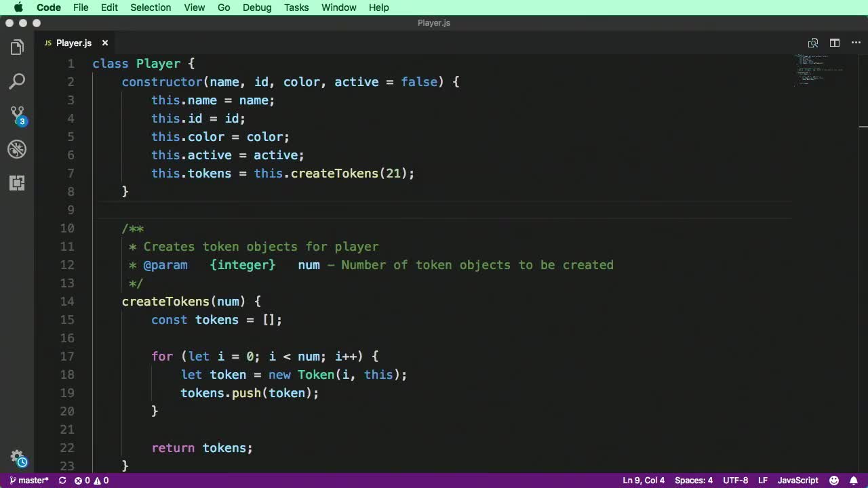Send feedback via the smiley icon
Viewport: 868px width, 488px height.
click(x=833, y=480)
